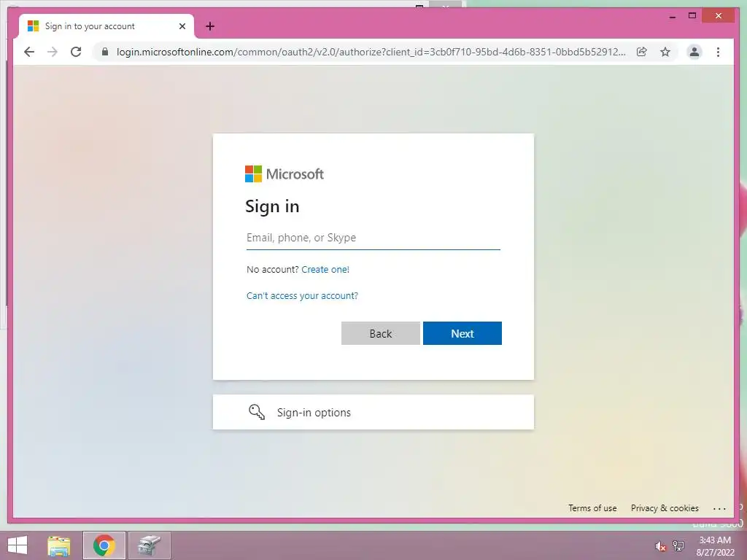Open File Explorer from taskbar
This screenshot has height=560, width=747.
pos(58,545)
